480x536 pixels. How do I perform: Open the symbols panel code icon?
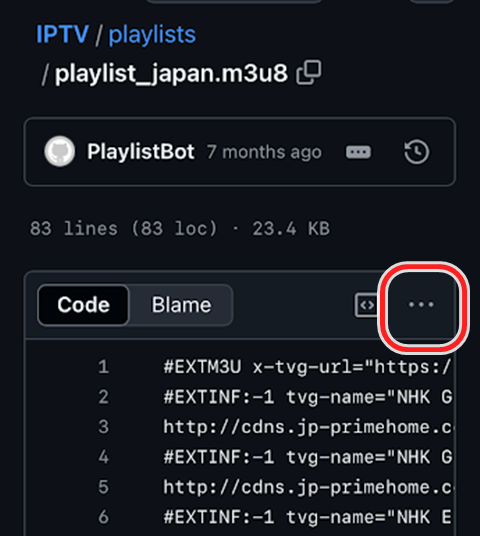pos(366,305)
